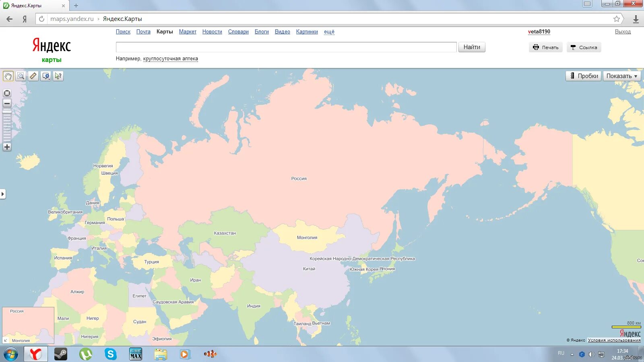
Task: Go back with browser back arrow
Action: coord(10,19)
